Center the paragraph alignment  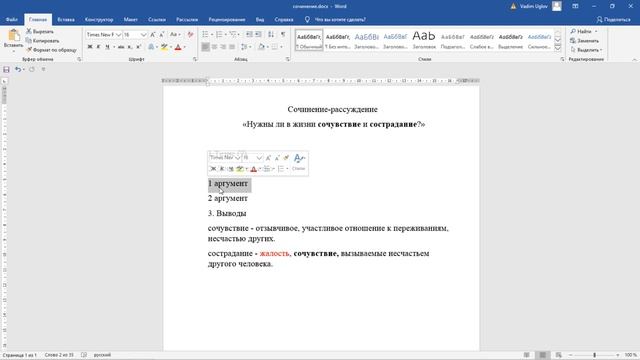[x=214, y=47]
